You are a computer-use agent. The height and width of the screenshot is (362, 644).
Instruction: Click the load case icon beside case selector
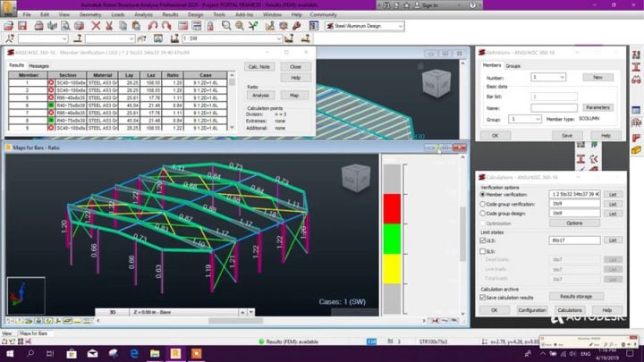(174, 38)
